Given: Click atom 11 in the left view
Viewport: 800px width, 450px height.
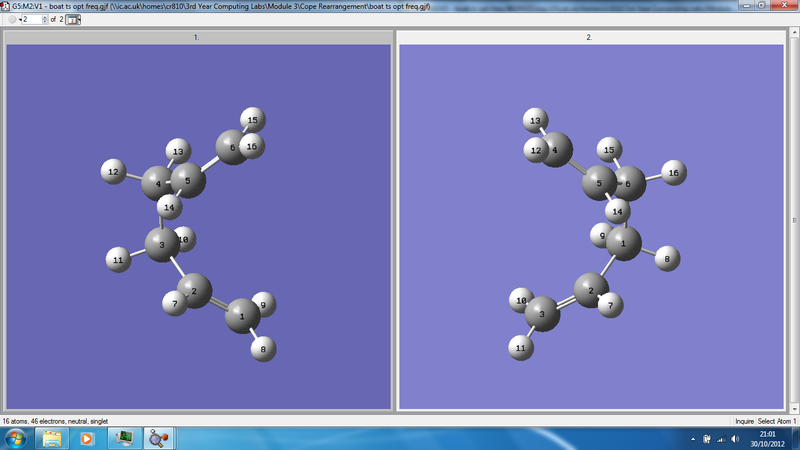Looking at the screenshot, I should 118,259.
